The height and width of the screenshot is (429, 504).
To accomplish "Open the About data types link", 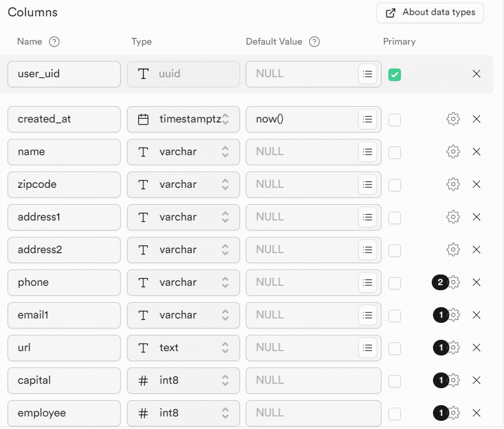I will coord(430,13).
